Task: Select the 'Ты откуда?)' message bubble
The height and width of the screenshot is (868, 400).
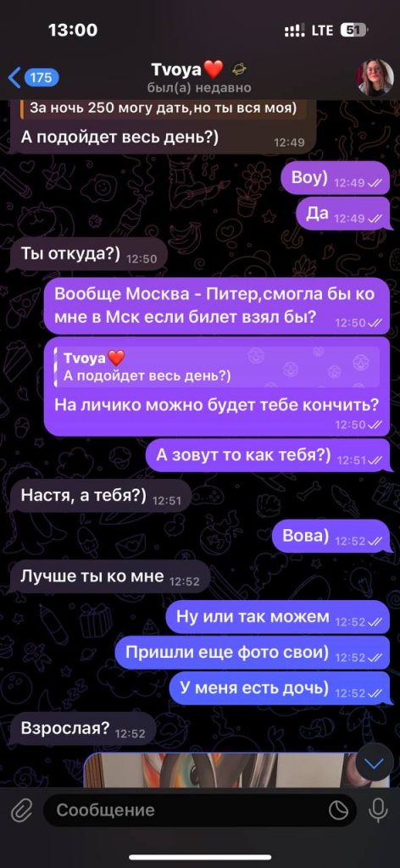Action: pos(89,256)
